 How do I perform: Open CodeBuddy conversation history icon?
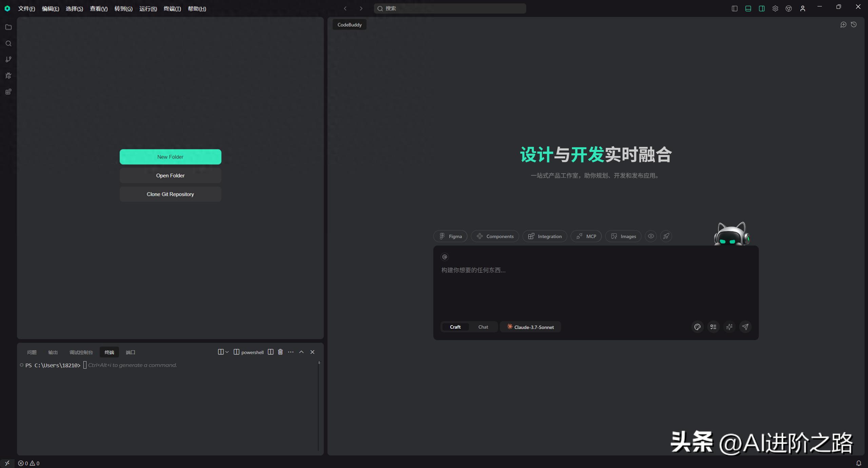click(x=854, y=24)
